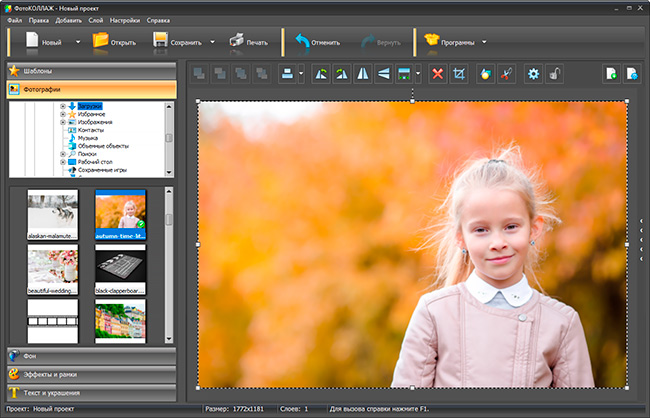Screen dimensions: 650x418
Task: Open the Фон panel tab
Action: (92, 356)
